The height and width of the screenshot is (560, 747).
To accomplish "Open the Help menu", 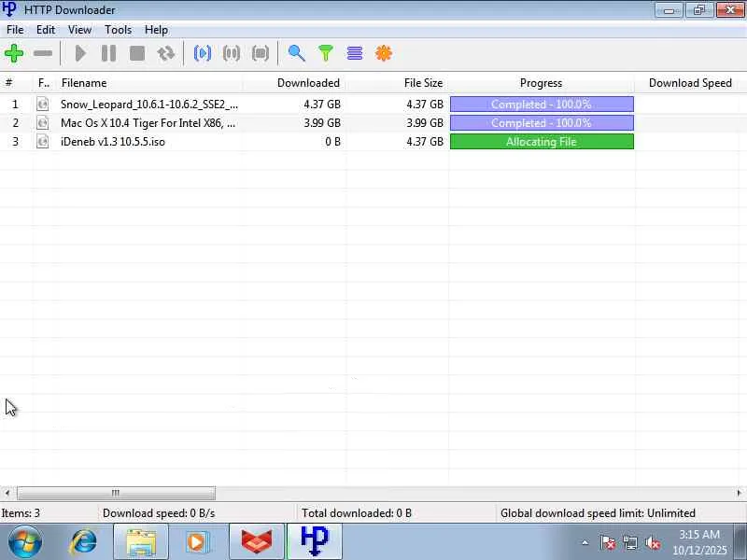I will coord(156,30).
